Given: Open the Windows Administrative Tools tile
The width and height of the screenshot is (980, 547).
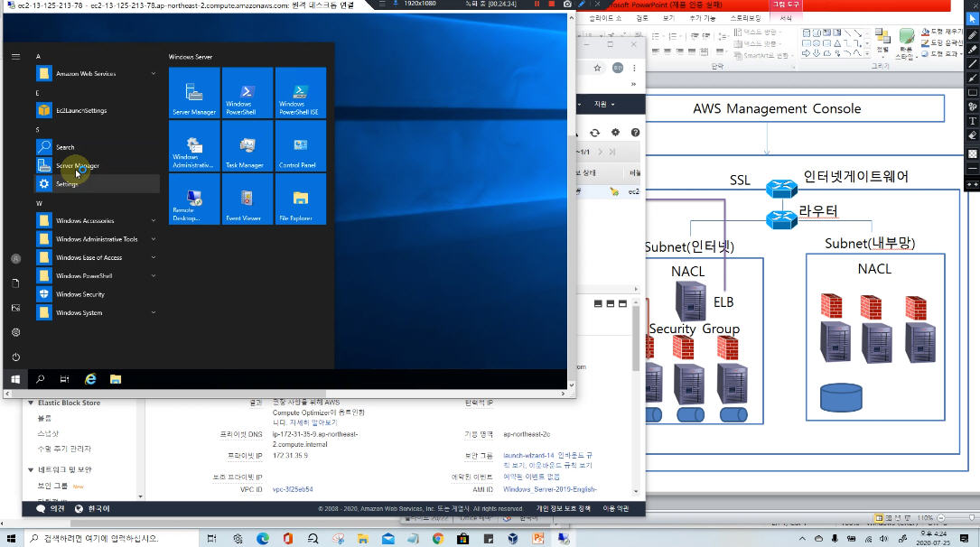Looking at the screenshot, I should pyautogui.click(x=194, y=145).
